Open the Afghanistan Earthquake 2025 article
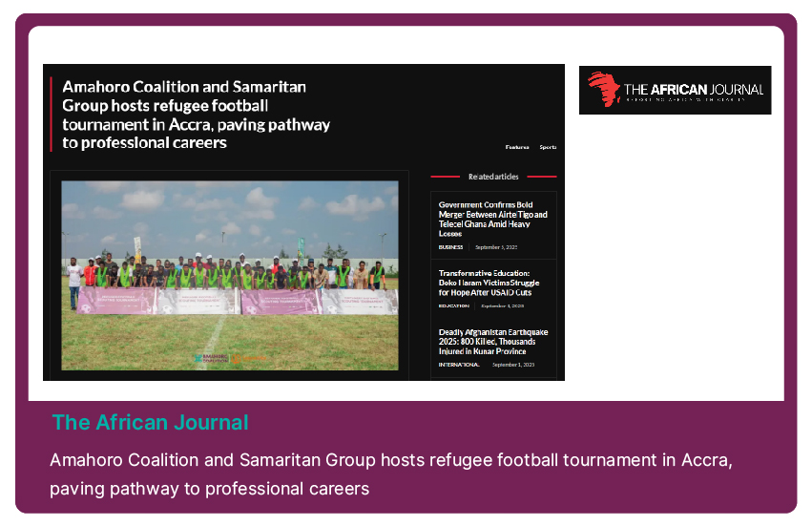This screenshot has height=526, width=812. tap(493, 342)
